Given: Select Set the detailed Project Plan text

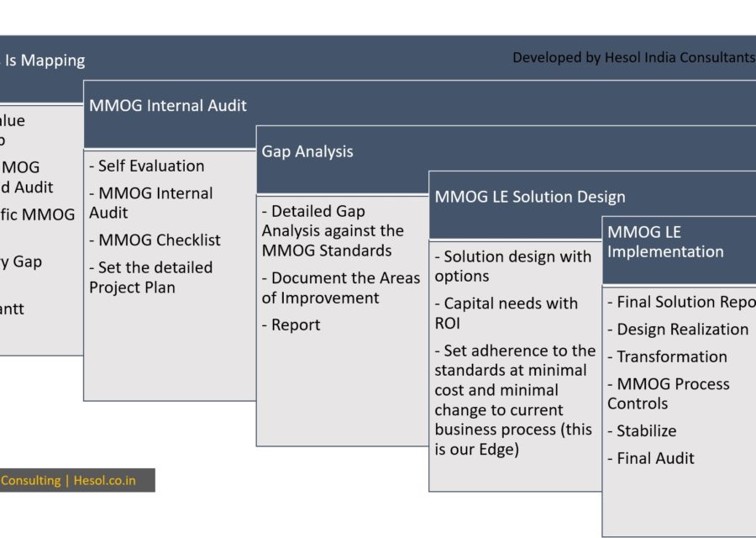Looking at the screenshot, I should (x=151, y=277).
